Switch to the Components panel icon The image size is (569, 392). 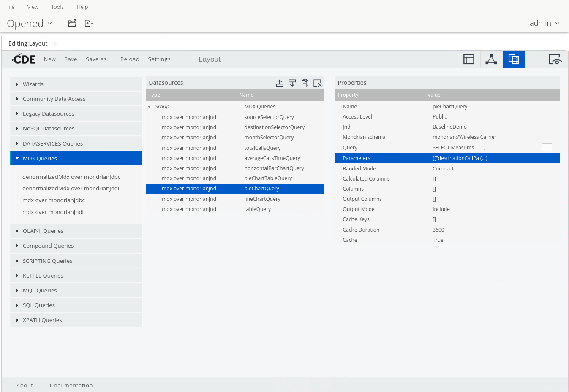click(491, 59)
